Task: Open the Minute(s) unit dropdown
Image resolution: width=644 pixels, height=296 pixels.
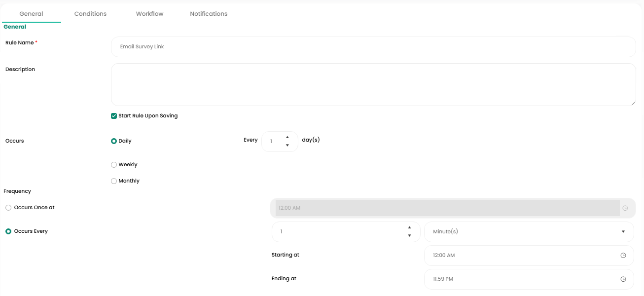Action: [x=529, y=232]
